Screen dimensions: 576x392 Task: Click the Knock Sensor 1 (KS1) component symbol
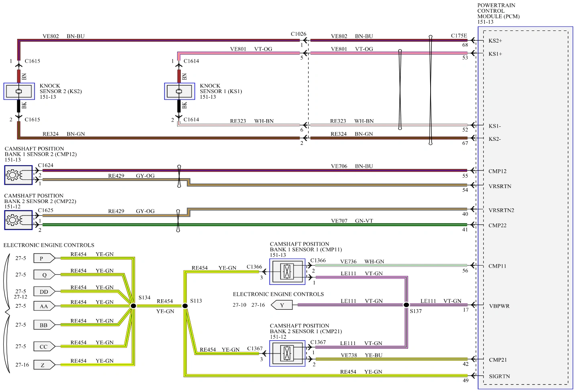pyautogui.click(x=180, y=91)
